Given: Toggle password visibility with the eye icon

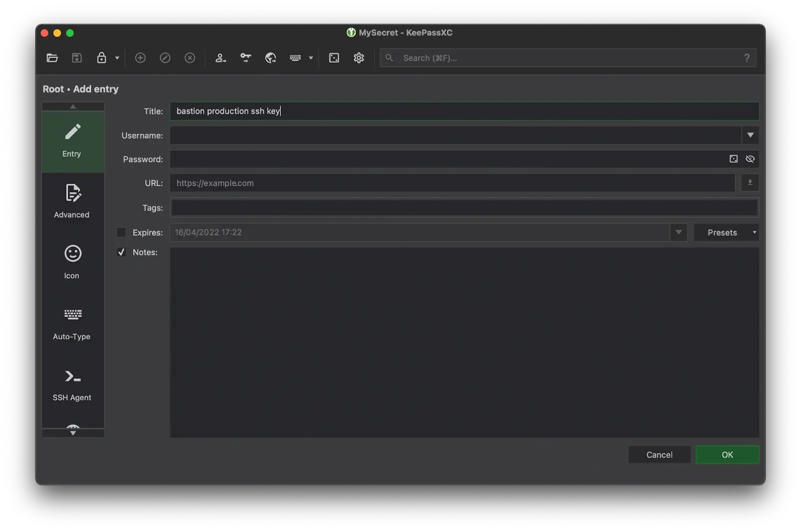Looking at the screenshot, I should [x=749, y=159].
